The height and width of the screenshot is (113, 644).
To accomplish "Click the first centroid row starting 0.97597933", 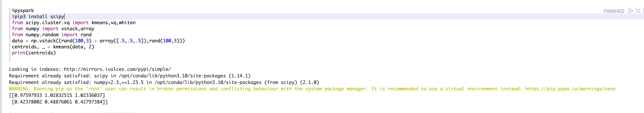I will tap(57, 95).
